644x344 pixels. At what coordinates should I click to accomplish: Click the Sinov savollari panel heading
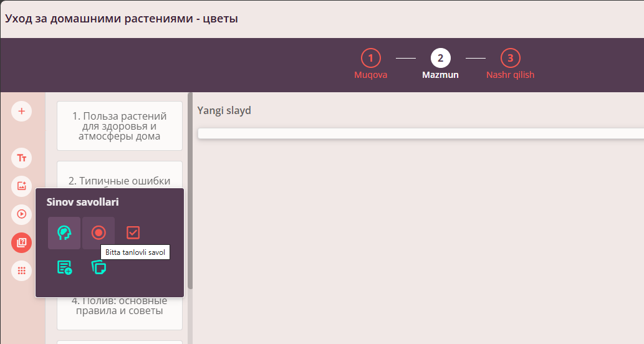tap(82, 202)
